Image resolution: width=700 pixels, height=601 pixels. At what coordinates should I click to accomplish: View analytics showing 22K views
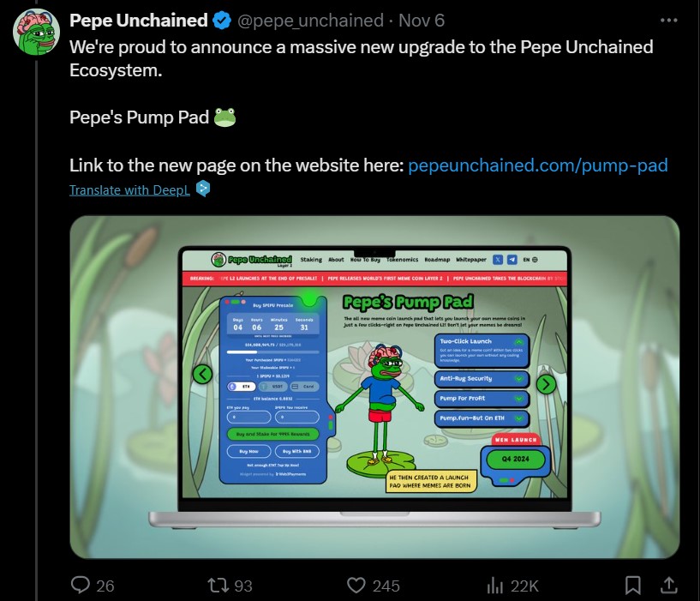pyautogui.click(x=495, y=585)
